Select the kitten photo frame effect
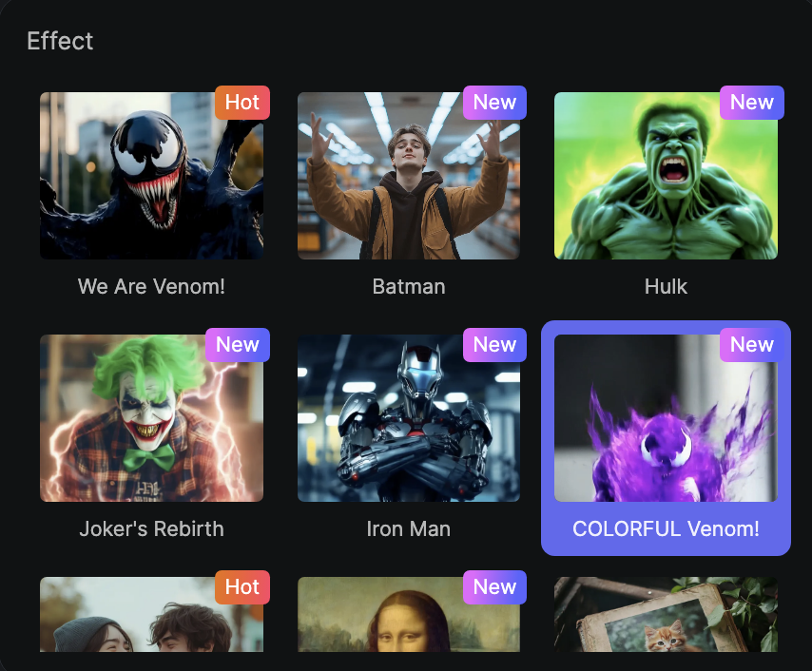Screen dimensions: 812x671 666,615
